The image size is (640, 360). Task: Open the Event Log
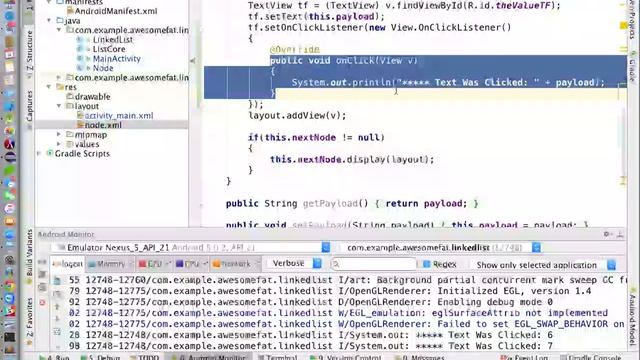524,357
